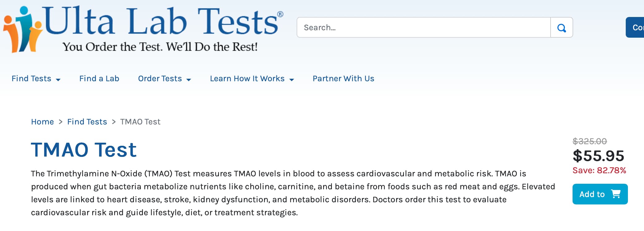644x231 pixels.
Task: Click the large TMAO Test heading
Action: [x=84, y=150]
